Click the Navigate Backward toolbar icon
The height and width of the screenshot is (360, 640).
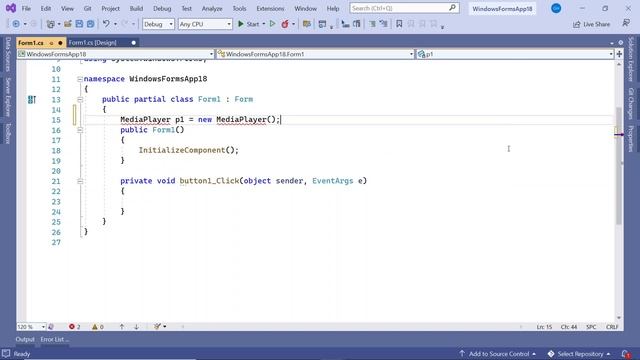pos(16,24)
